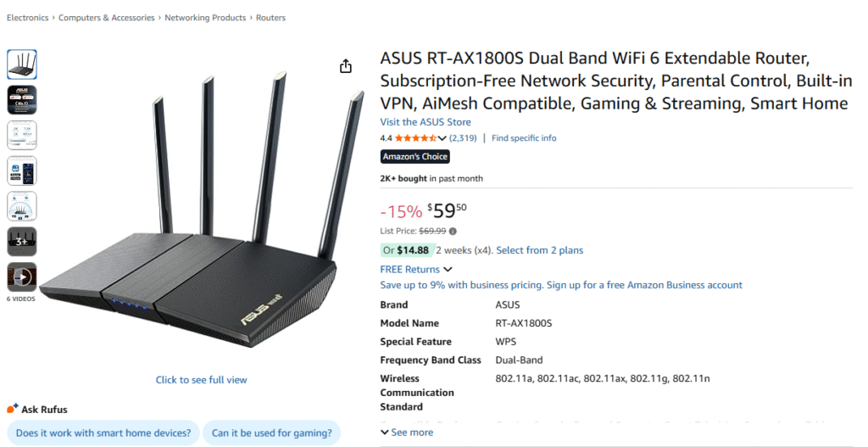The image size is (868, 447).
Task: Click the list price info icon
Action: point(453,231)
